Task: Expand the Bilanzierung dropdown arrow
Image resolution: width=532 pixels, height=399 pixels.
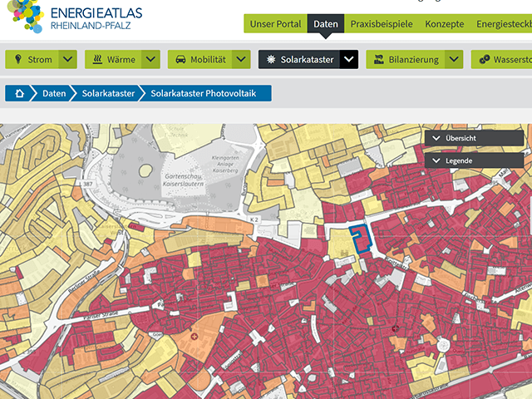Action: [x=453, y=60]
